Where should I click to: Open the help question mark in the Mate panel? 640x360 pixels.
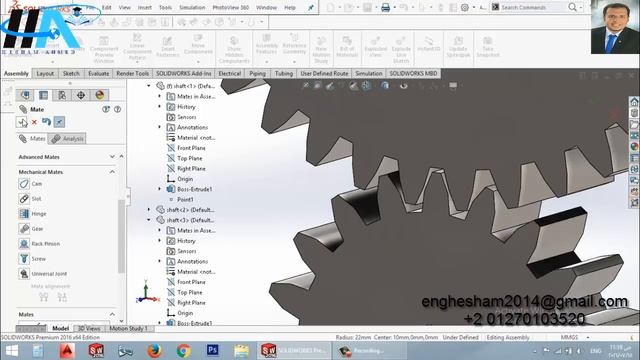click(x=118, y=109)
